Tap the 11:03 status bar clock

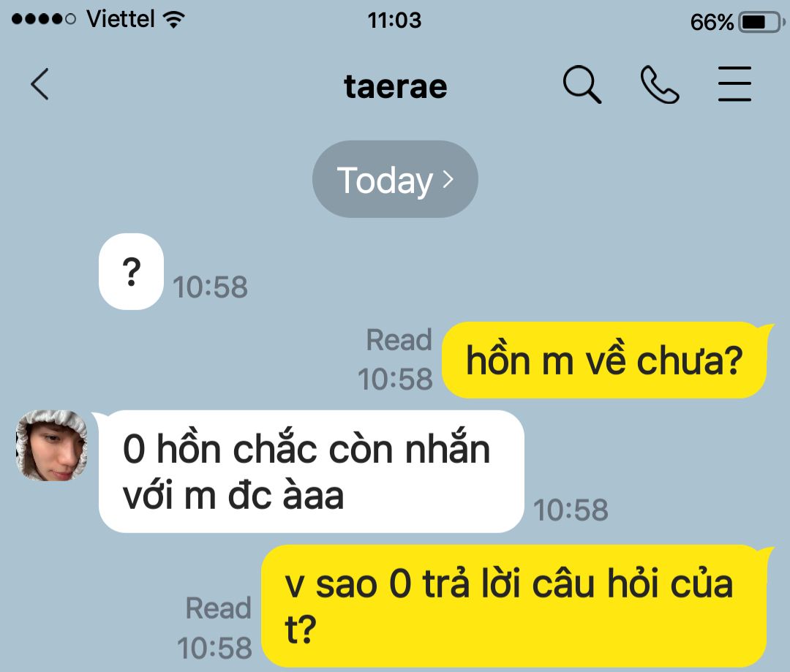coord(394,20)
